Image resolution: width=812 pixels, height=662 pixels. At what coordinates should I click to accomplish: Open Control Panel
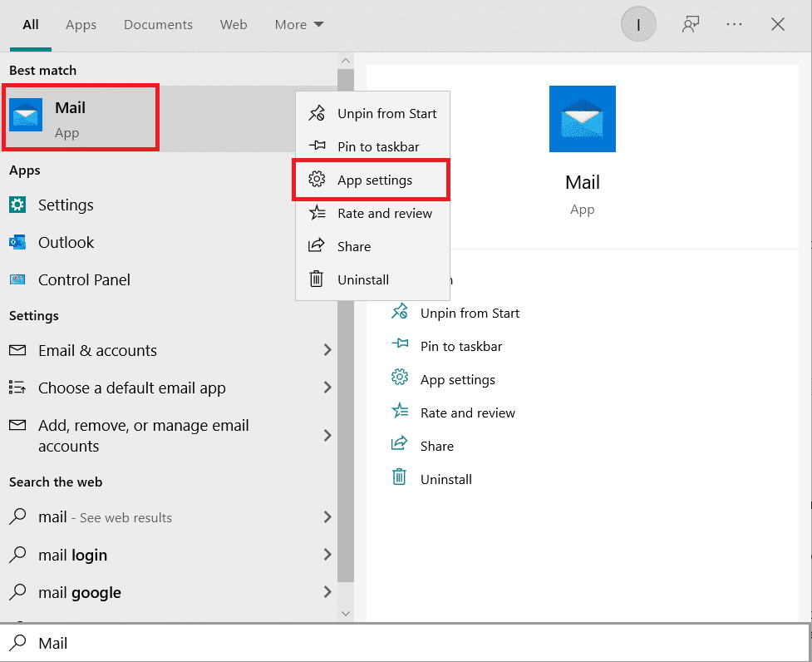click(x=84, y=280)
